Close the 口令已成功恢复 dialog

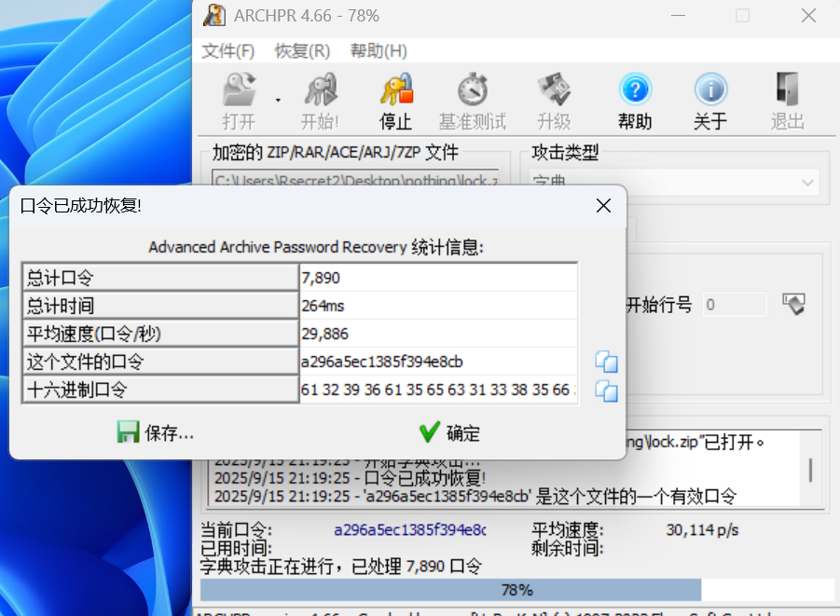tap(604, 206)
